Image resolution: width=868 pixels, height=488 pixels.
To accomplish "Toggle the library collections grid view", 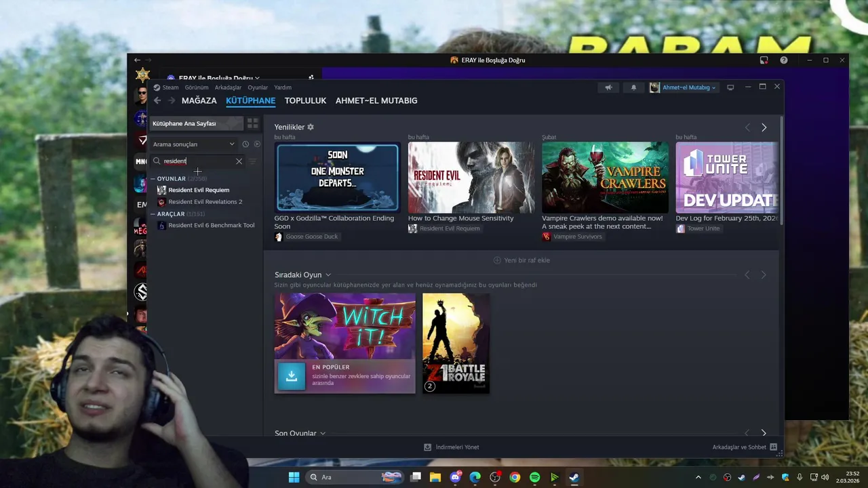I will pyautogui.click(x=252, y=123).
